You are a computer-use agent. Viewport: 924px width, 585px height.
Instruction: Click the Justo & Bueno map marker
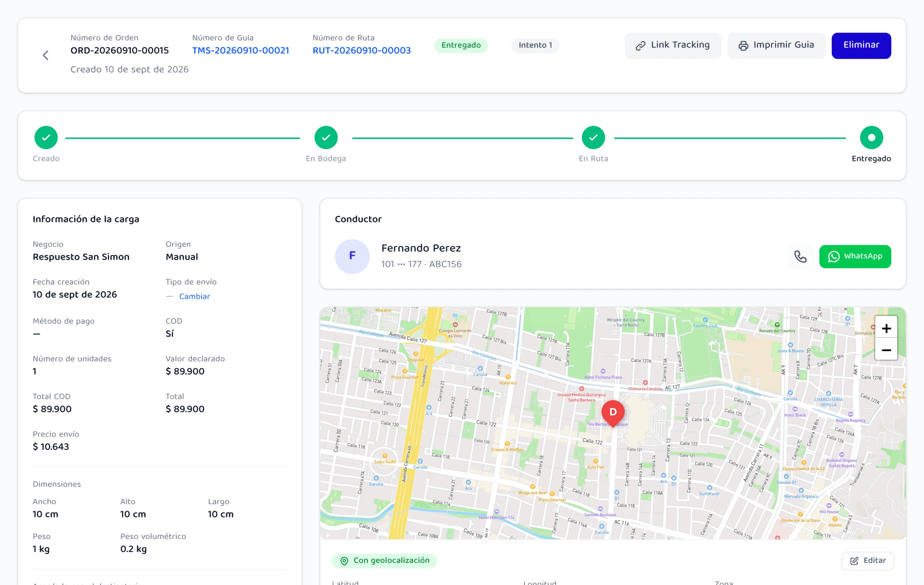point(790,345)
